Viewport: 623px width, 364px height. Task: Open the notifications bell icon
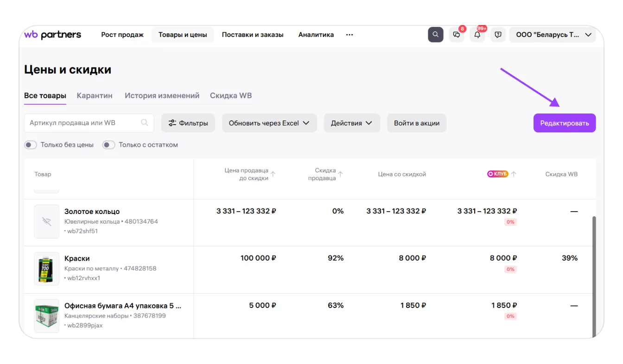[477, 35]
